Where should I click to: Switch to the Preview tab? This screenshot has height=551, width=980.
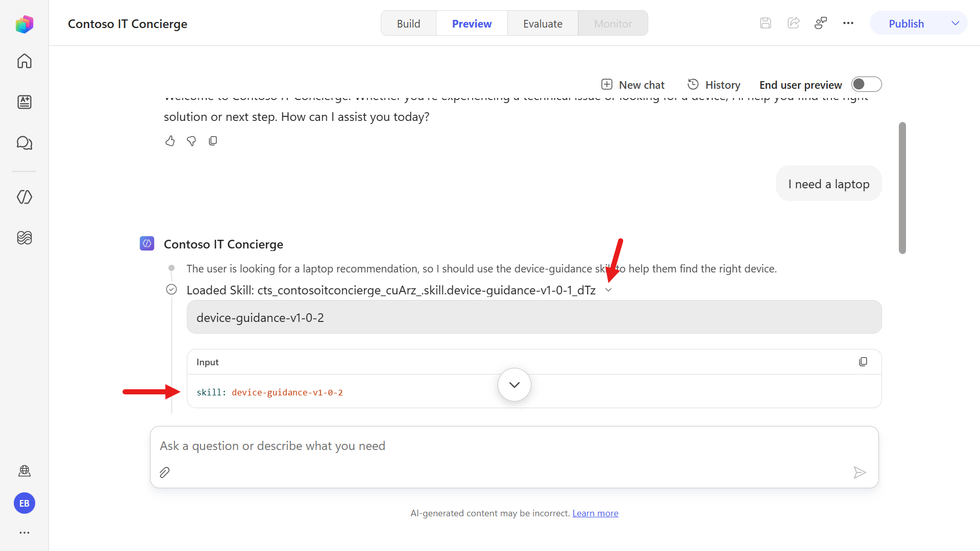pyautogui.click(x=472, y=23)
